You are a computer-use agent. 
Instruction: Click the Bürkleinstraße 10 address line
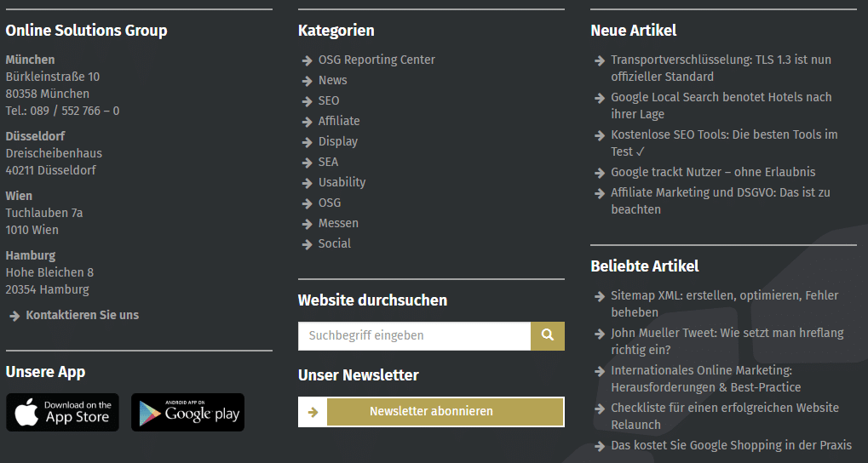(53, 77)
